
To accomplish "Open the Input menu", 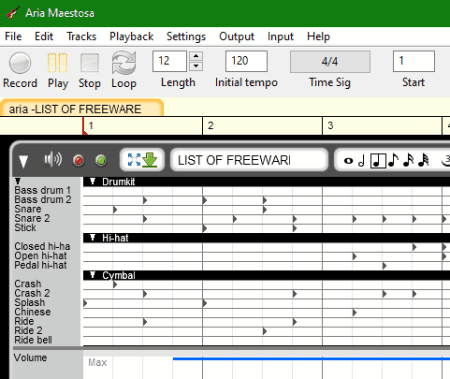I will [280, 36].
